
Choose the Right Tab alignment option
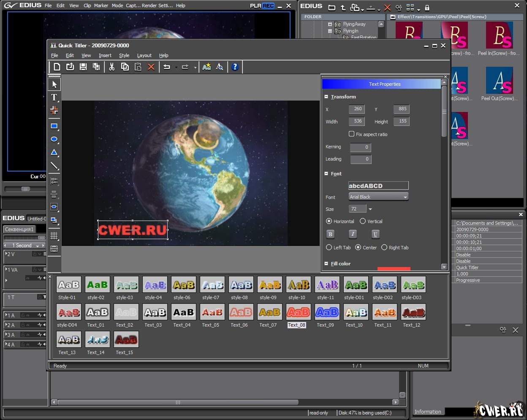(x=384, y=248)
